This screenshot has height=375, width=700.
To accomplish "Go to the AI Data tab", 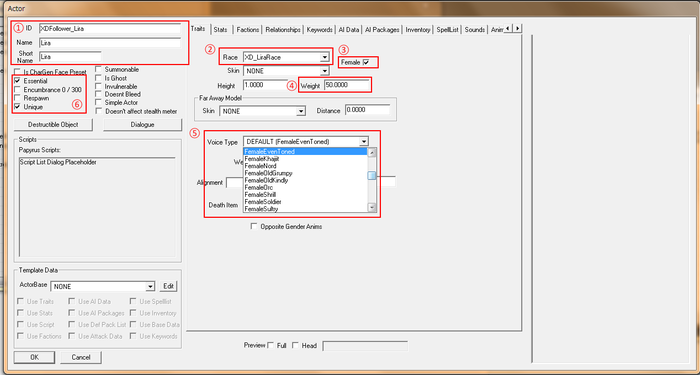I will click(349, 29).
